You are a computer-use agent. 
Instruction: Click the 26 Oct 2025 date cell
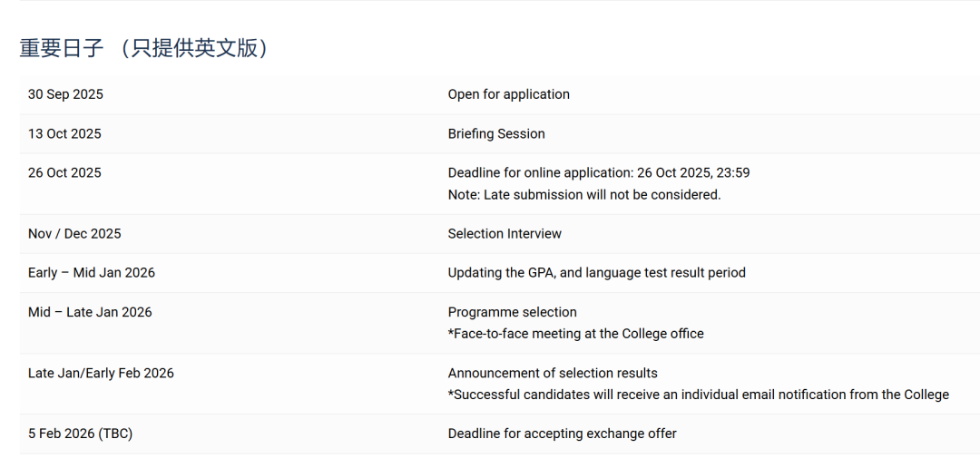64,172
